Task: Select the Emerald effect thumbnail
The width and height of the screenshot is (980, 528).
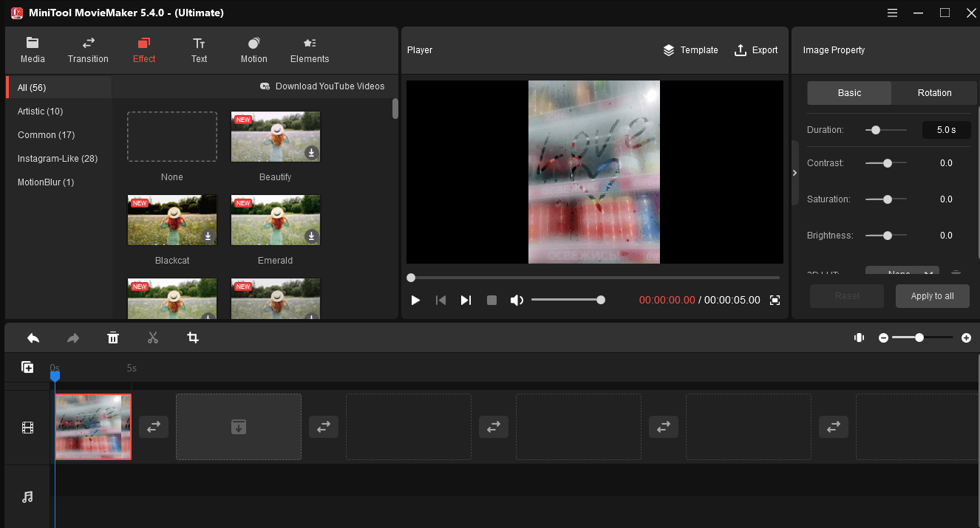Action: (x=276, y=220)
